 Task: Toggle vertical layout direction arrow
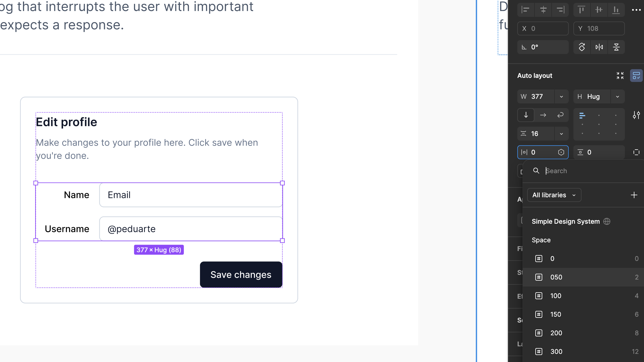pyautogui.click(x=526, y=115)
